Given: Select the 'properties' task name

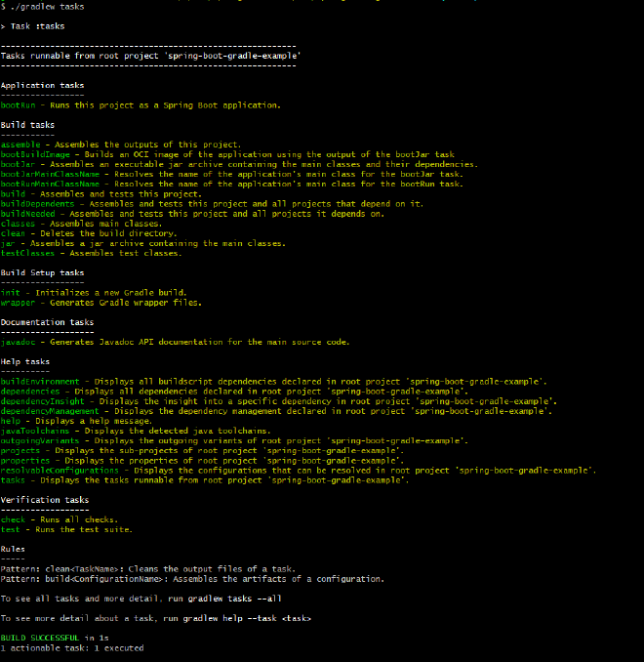Looking at the screenshot, I should click(25, 461).
